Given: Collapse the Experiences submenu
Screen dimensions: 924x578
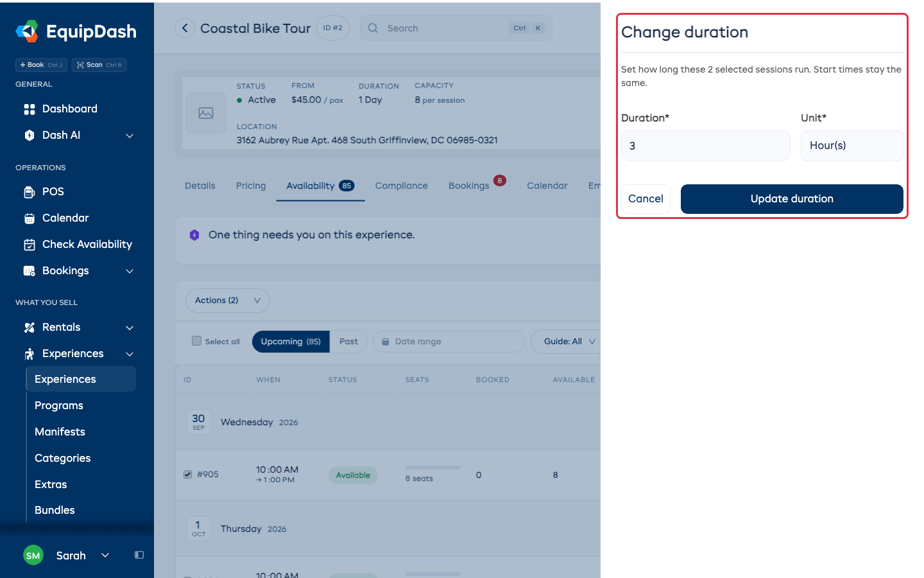Looking at the screenshot, I should coord(130,354).
